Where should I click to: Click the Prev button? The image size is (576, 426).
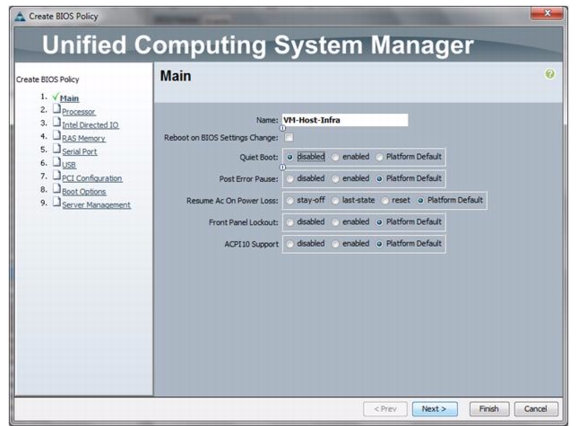point(385,409)
